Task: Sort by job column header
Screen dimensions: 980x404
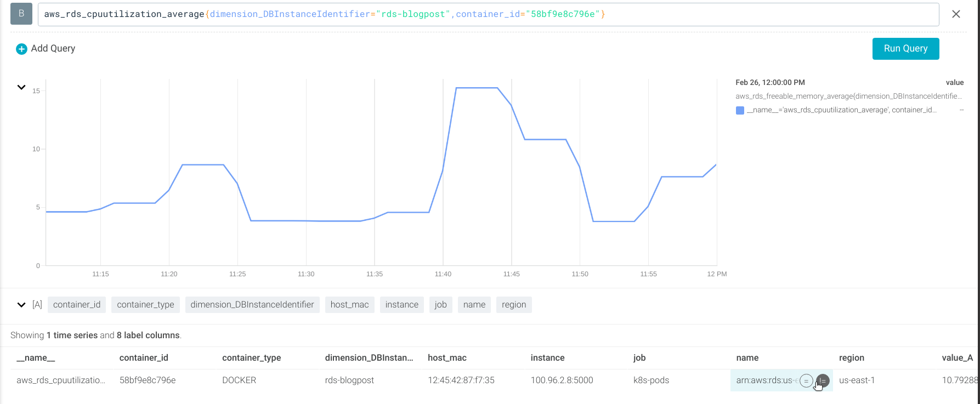Action: (x=639, y=358)
